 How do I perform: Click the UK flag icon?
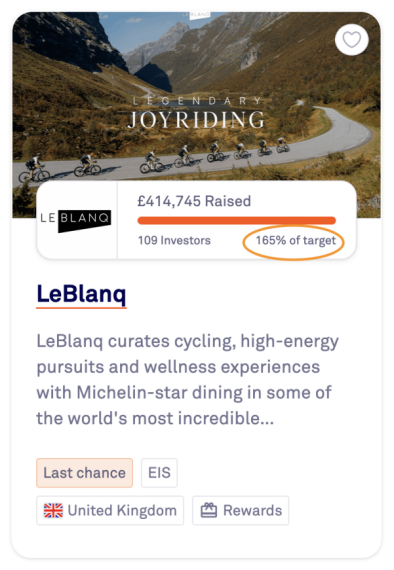click(53, 510)
